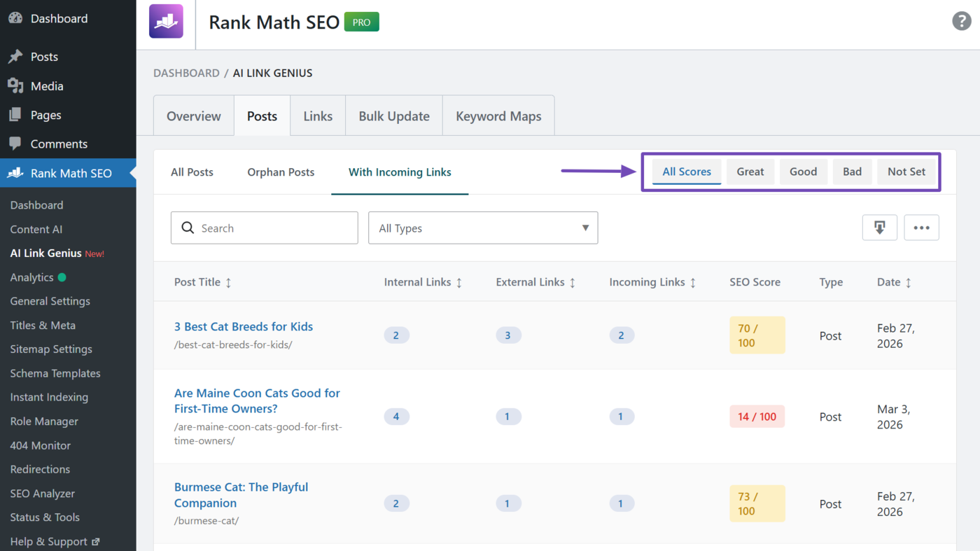The width and height of the screenshot is (980, 551).
Task: Click the Search input field
Action: (265, 228)
